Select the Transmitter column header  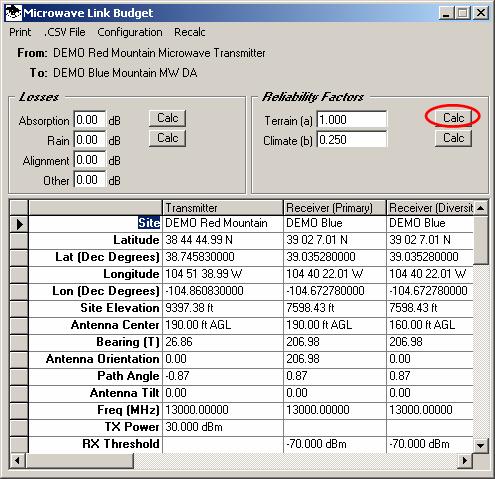click(222, 208)
